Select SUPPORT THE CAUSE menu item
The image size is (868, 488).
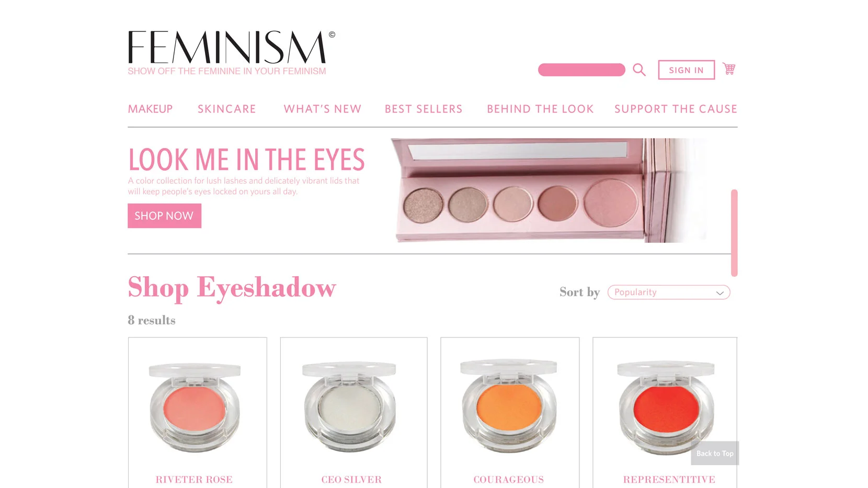point(676,109)
